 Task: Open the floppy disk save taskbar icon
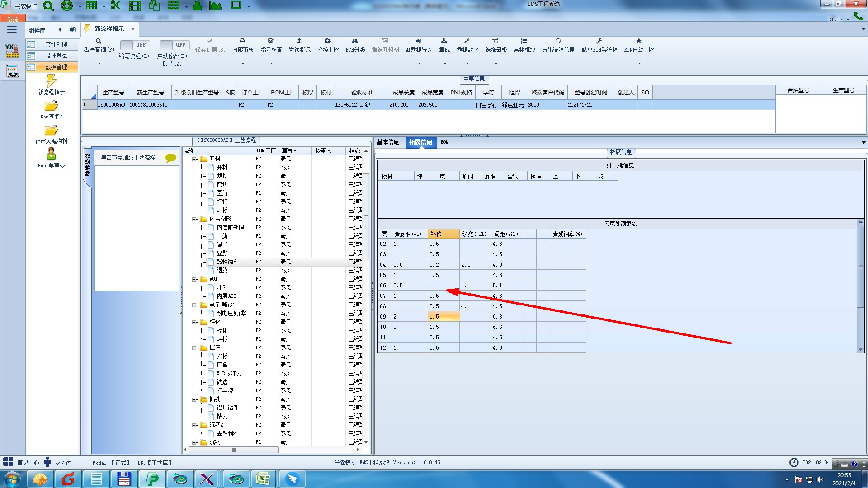124,479
